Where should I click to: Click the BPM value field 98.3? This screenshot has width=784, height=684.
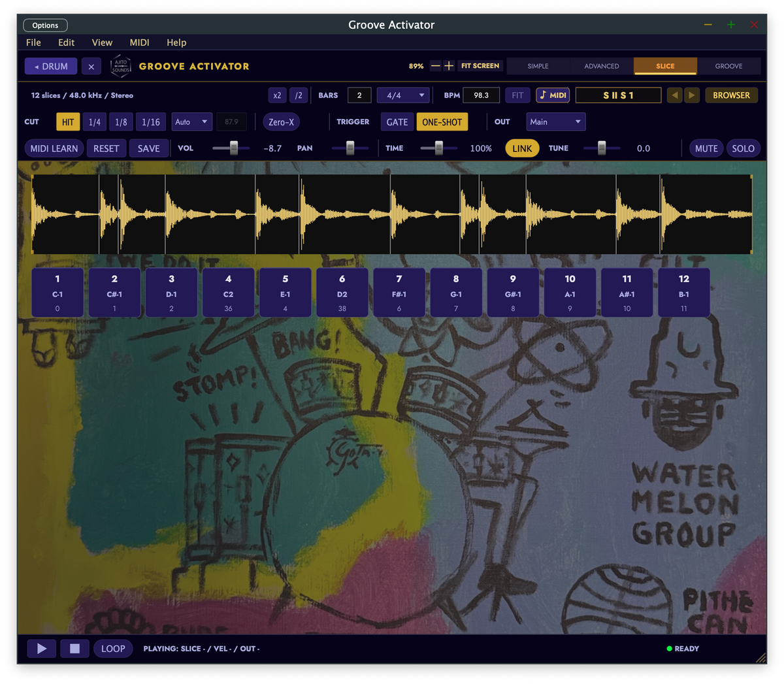pyautogui.click(x=482, y=95)
